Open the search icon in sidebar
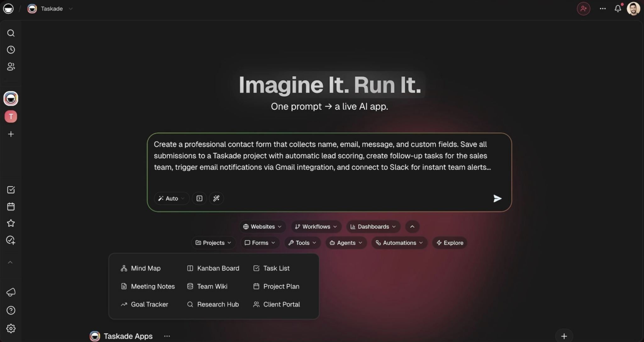The width and height of the screenshot is (644, 342). point(11,33)
